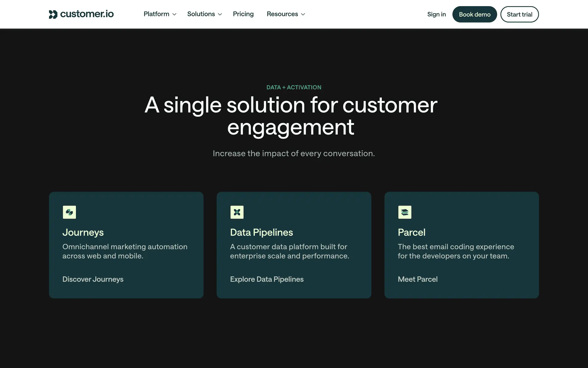Select the Solutions menu label
Image resolution: width=588 pixels, height=368 pixels.
pos(201,14)
